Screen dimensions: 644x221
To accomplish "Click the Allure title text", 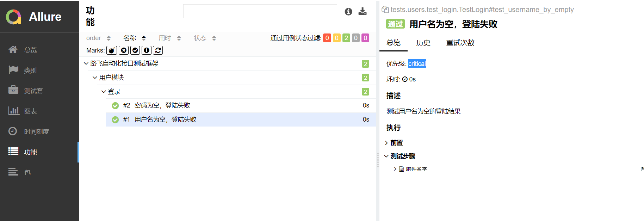I will click(x=45, y=17).
